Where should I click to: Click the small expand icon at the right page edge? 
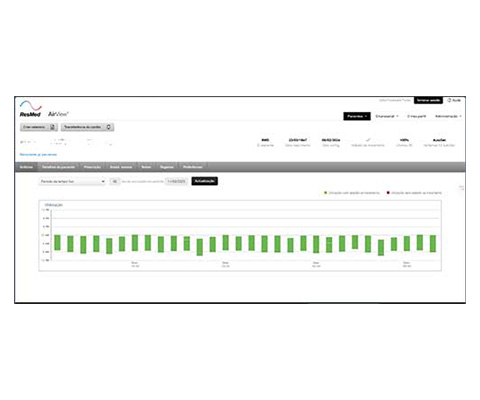pyautogui.click(x=461, y=188)
